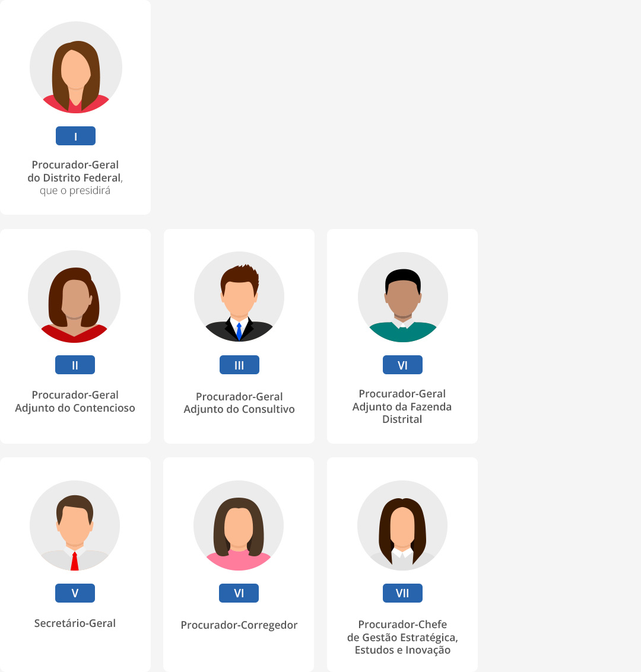Click Procurador-Geral Adjunto do Contencioso label
The height and width of the screenshot is (672, 641).
[x=75, y=401]
